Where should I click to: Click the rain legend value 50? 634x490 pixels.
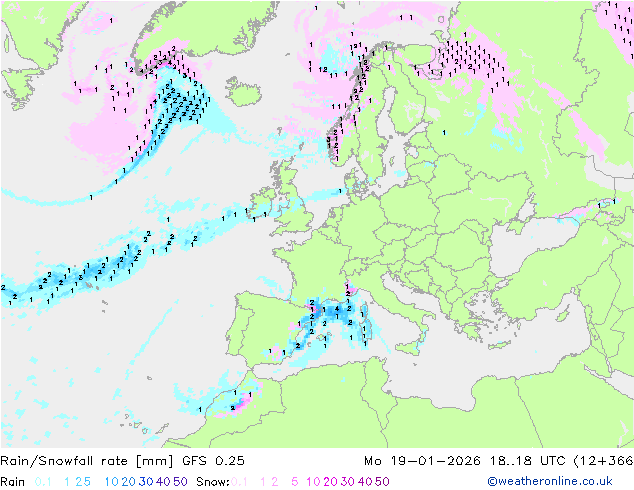pyautogui.click(x=180, y=482)
